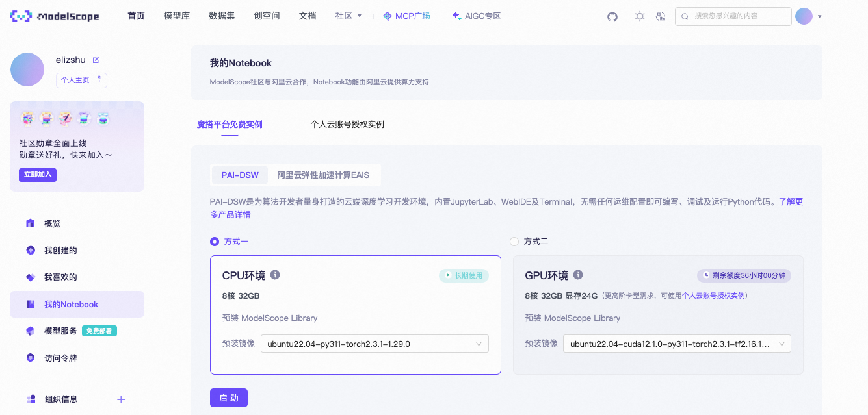Open 创空间 in top navigation
Screen dimensions: 868x415
tap(267, 16)
